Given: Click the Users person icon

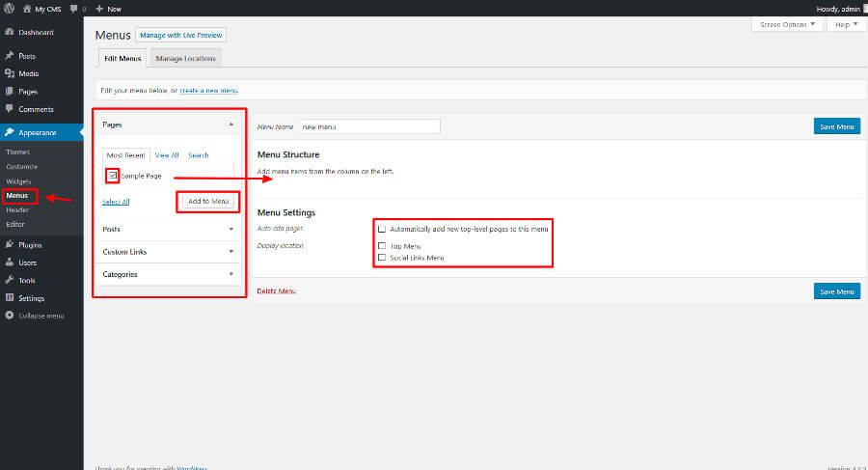Looking at the screenshot, I should (x=9, y=263).
